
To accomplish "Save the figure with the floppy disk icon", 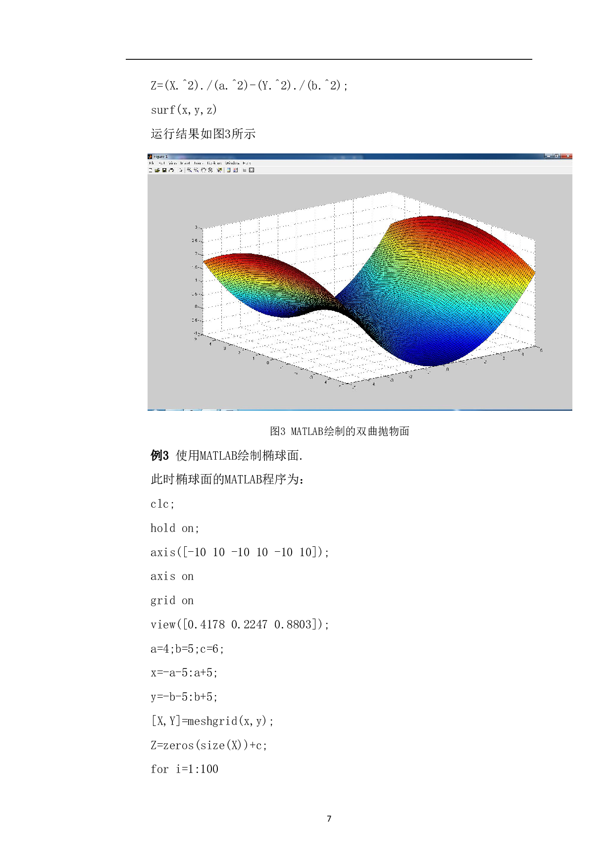I will coord(164,170).
